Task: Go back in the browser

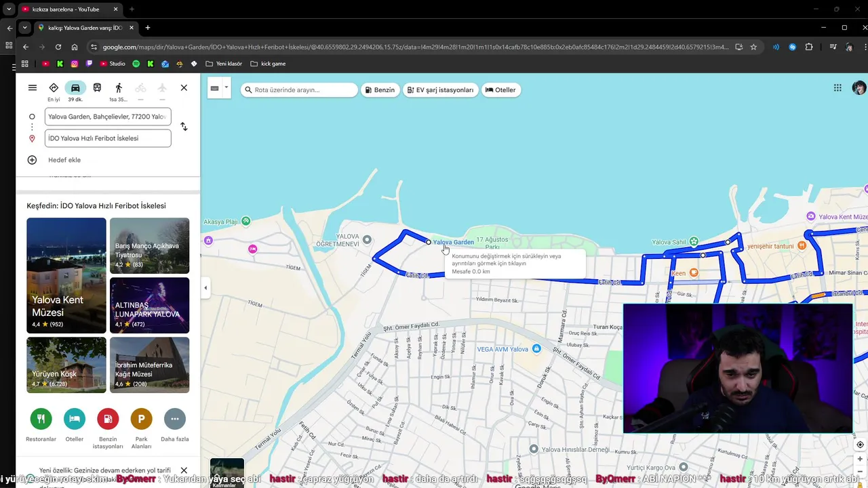Action: click(26, 47)
